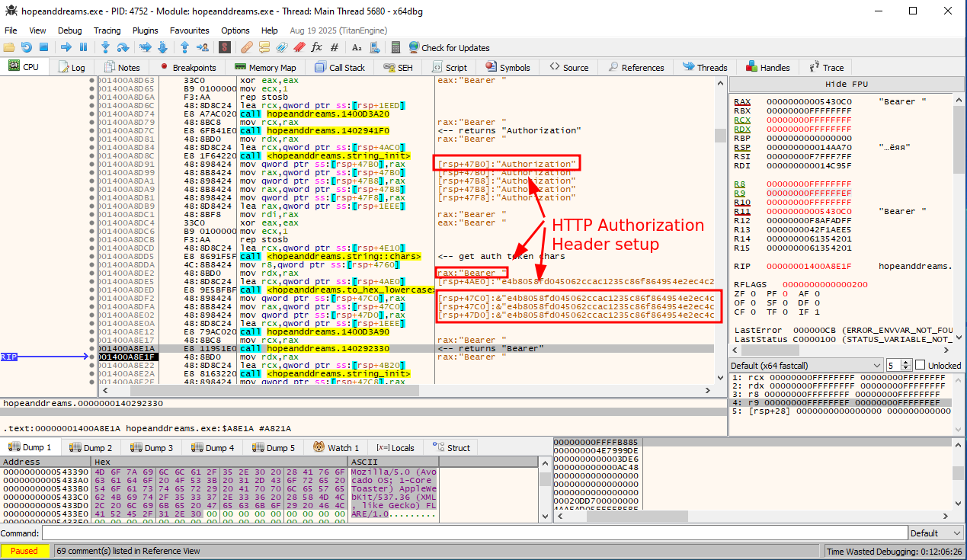Screen dimensions: 967x560
Task: Click the Pause execution toolbar icon
Action: pyautogui.click(x=83, y=47)
